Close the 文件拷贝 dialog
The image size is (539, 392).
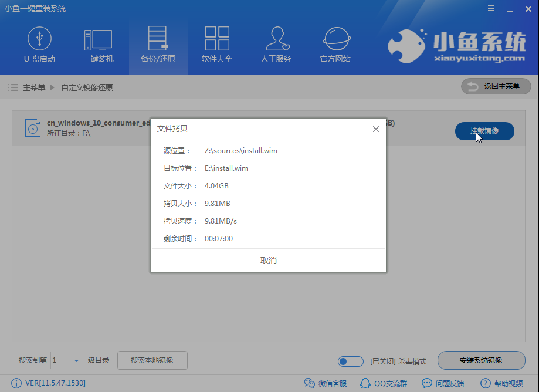(x=375, y=129)
